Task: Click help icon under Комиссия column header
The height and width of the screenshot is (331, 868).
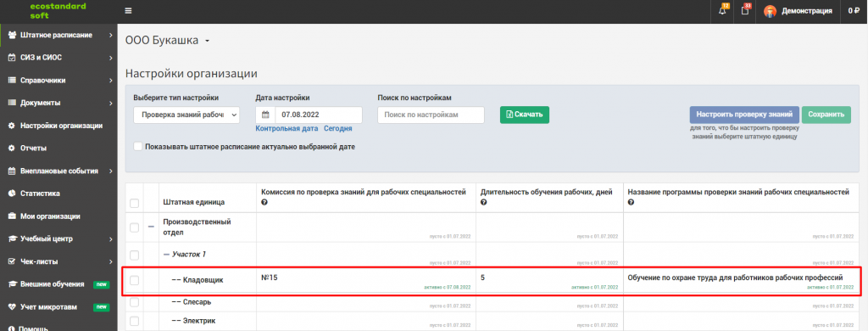Action: 264,202
